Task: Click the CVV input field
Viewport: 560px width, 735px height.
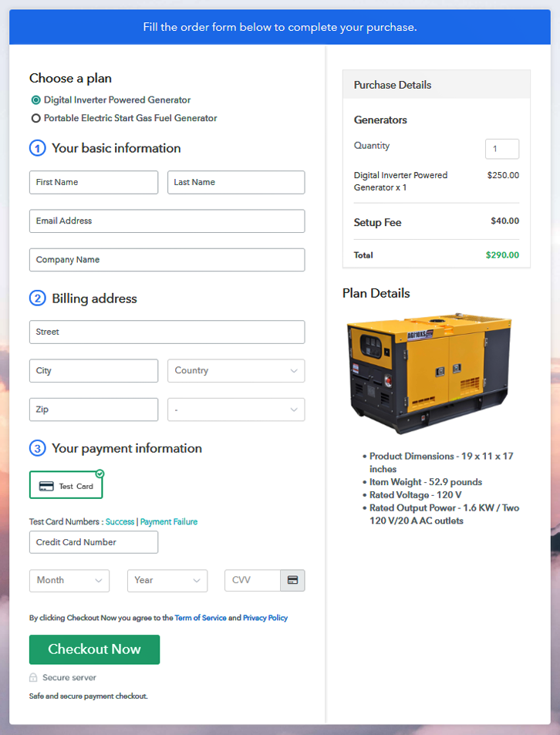Action: [252, 580]
